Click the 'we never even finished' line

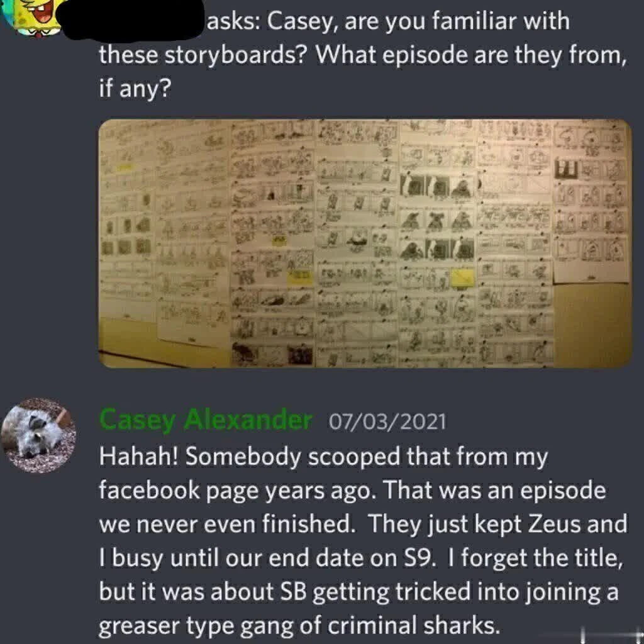pyautogui.click(x=363, y=524)
